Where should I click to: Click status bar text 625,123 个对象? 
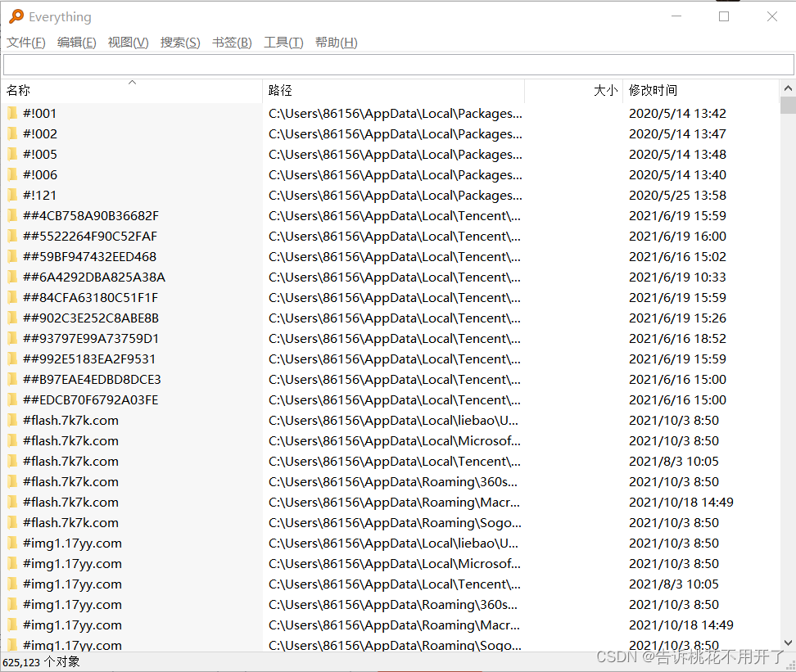pos(41,662)
